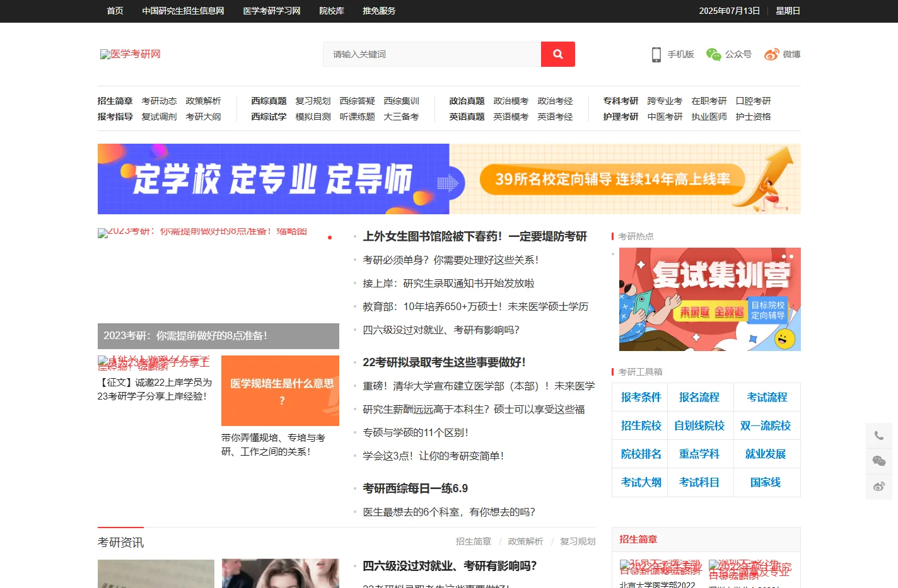This screenshot has height=588, width=898.
Task: Open 考试科目 tool button
Action: pyautogui.click(x=699, y=482)
